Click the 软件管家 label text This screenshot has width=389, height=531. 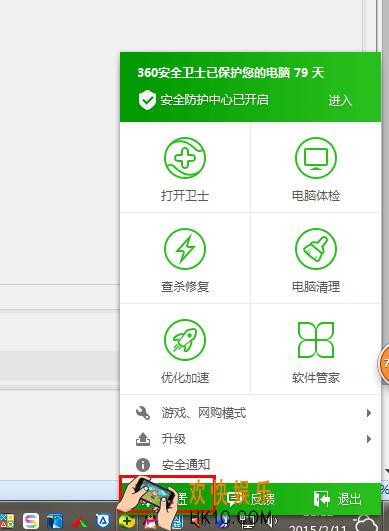click(x=316, y=378)
